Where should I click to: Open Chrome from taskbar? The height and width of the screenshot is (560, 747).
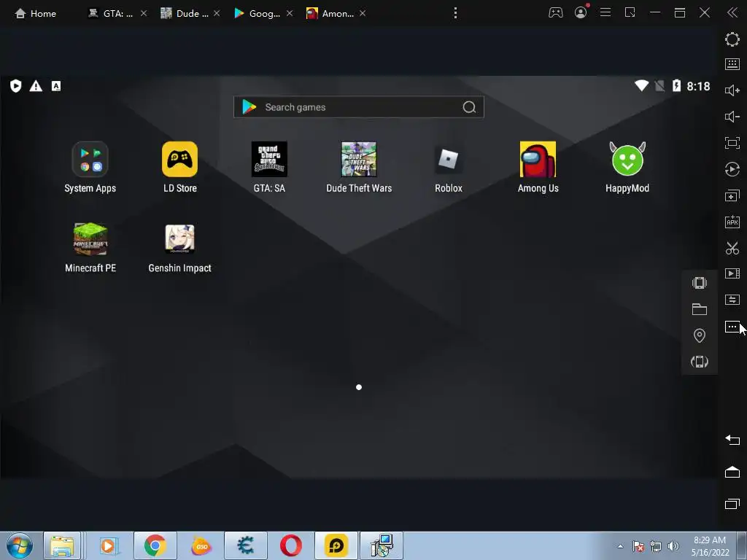point(155,545)
